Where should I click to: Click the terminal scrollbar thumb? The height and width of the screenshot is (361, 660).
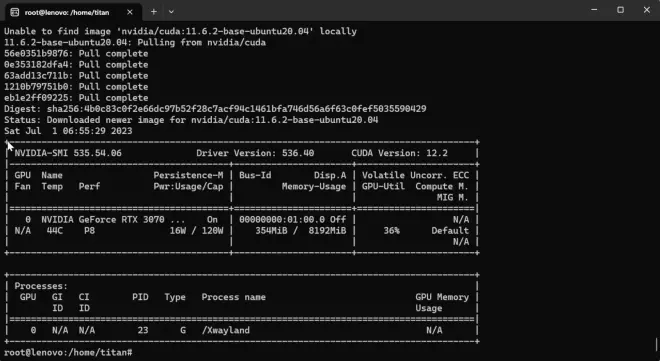pyautogui.click(x=657, y=345)
